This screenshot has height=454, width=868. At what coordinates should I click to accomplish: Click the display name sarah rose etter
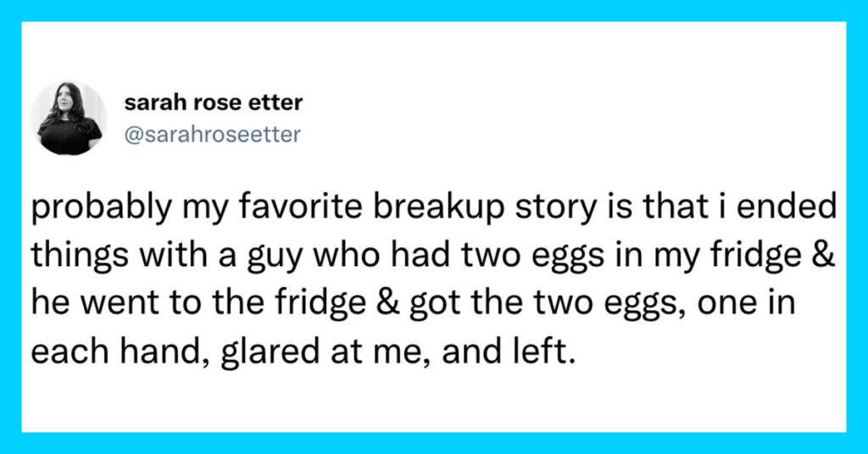[x=213, y=102]
